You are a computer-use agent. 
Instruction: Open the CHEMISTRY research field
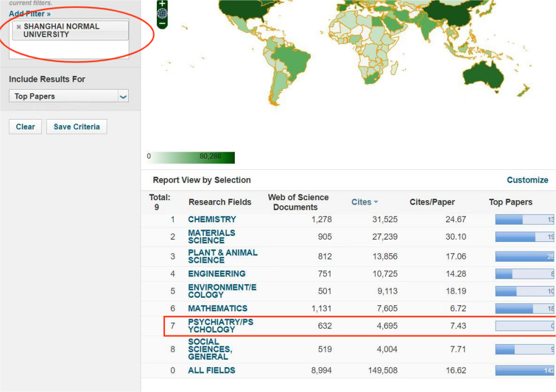coord(212,219)
